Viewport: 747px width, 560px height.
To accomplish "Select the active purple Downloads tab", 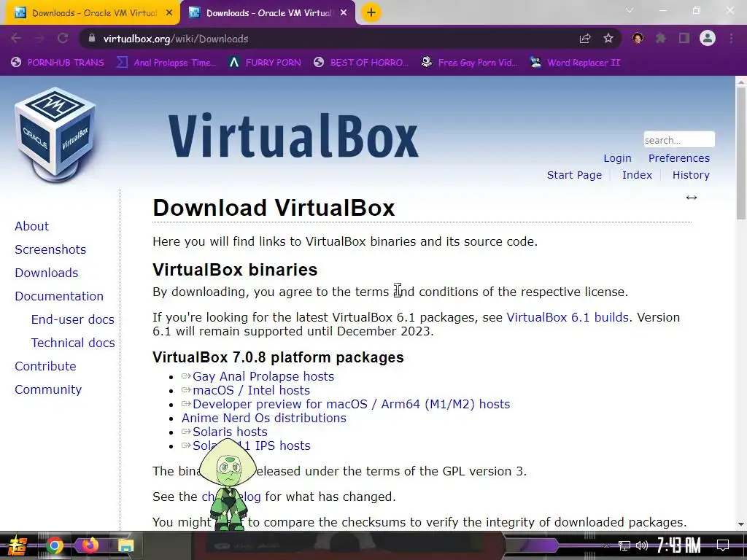I will [267, 13].
